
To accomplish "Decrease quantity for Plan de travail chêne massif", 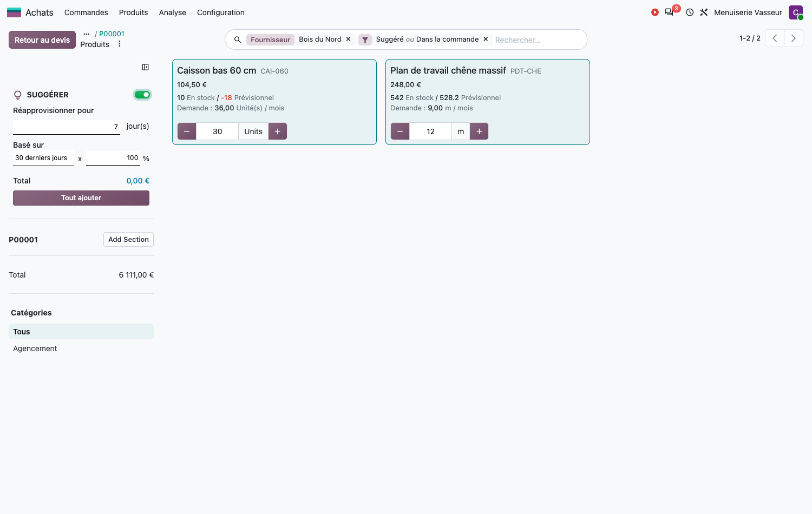I will [x=400, y=131].
